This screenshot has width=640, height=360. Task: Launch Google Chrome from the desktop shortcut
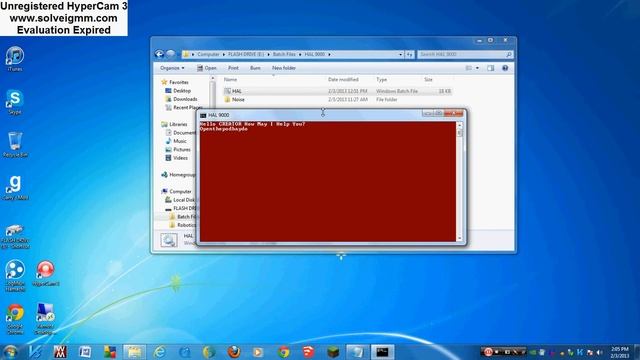pos(15,319)
